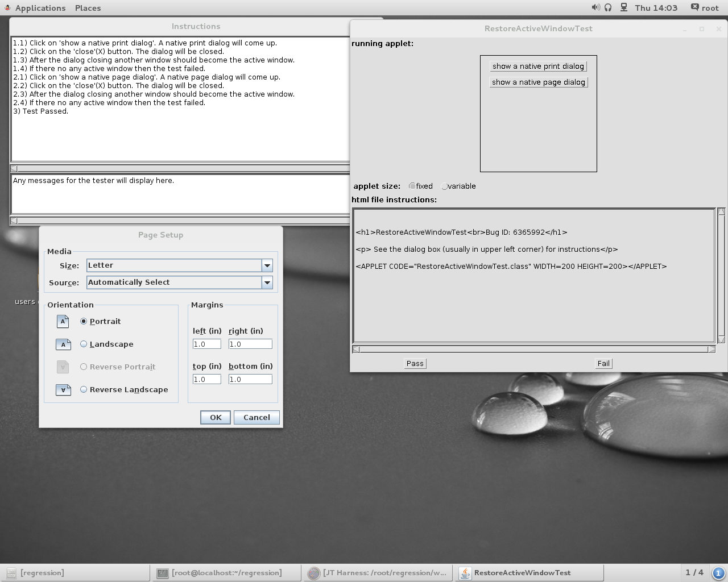Viewport: 728px width, 582px height.
Task: Click the left margin input field
Action: pyautogui.click(x=207, y=344)
